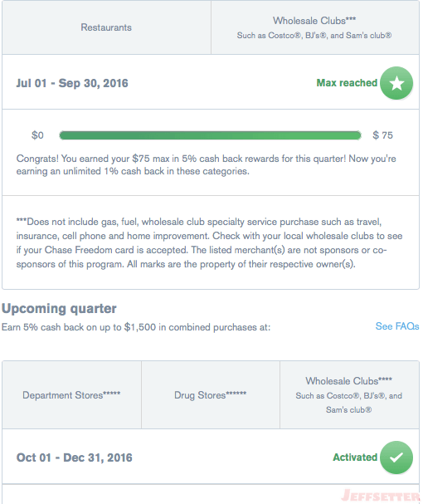This screenshot has height=504, width=423.
Task: Click the Earn 5% cash back description
Action: (136, 327)
